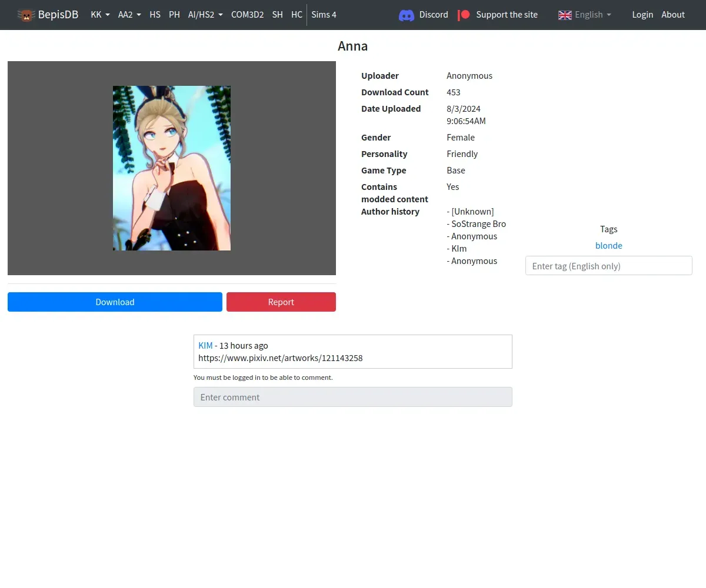
Task: Click the must be logged in notice
Action: pyautogui.click(x=263, y=377)
